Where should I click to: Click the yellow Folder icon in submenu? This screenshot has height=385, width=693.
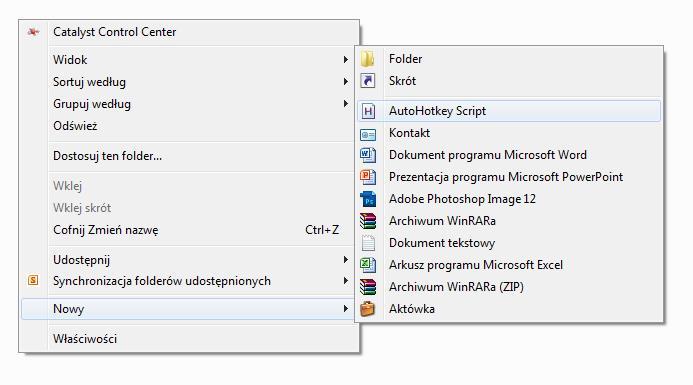(x=367, y=59)
